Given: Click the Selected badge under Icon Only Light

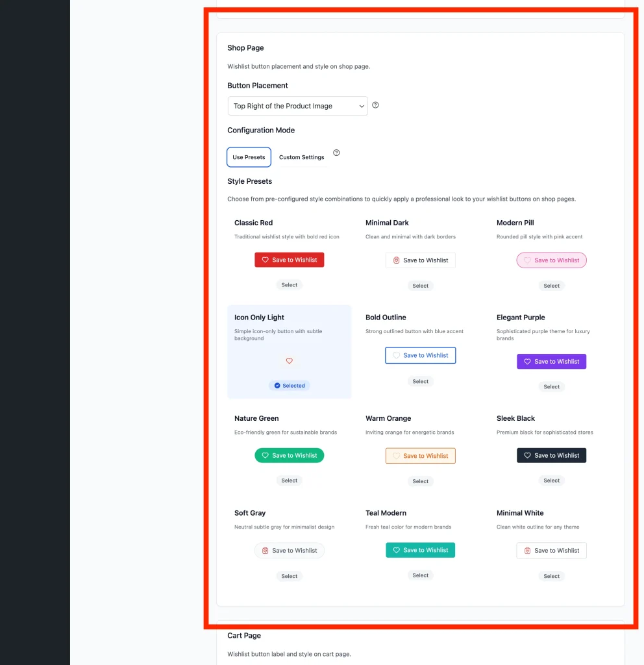Looking at the screenshot, I should coord(289,386).
